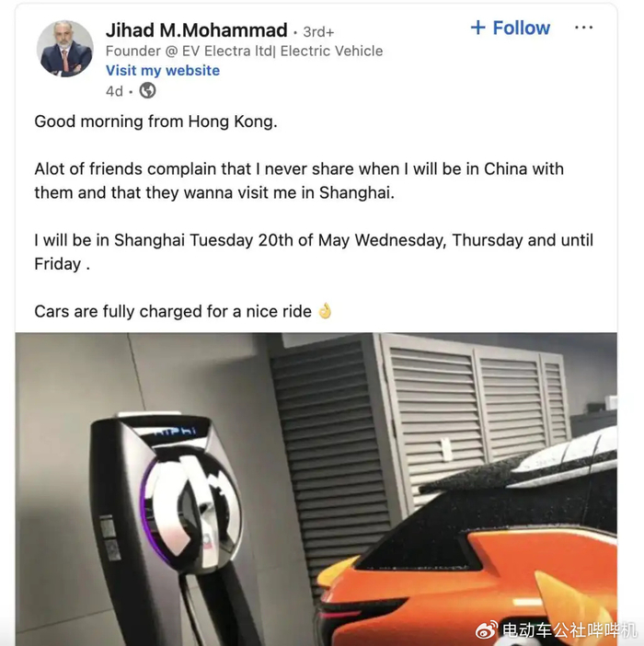Click the OK hand emoji
The width and height of the screenshot is (644, 646).
(x=325, y=311)
